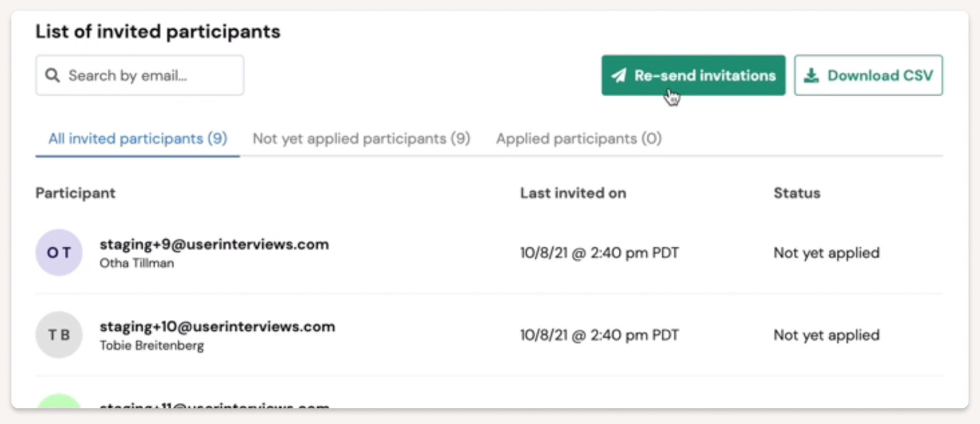Viewport: 980px width, 424px height.
Task: Click the TB avatar circle
Action: (x=59, y=335)
